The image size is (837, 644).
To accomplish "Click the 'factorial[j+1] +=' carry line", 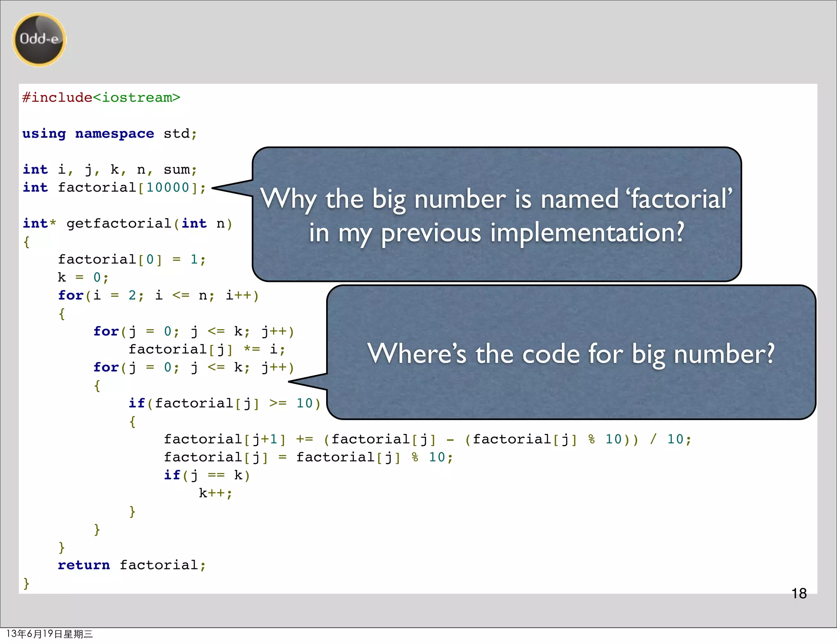I will pyautogui.click(x=427, y=439).
